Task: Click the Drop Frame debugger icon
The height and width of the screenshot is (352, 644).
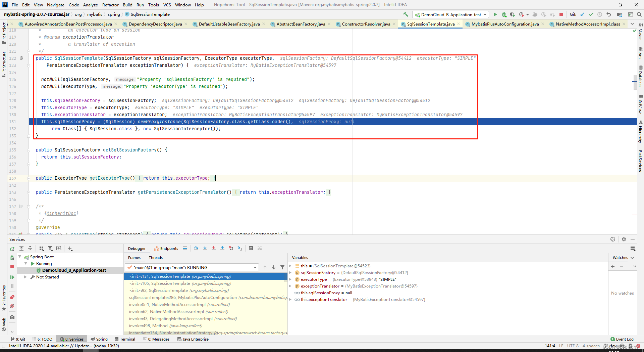Action: click(231, 248)
